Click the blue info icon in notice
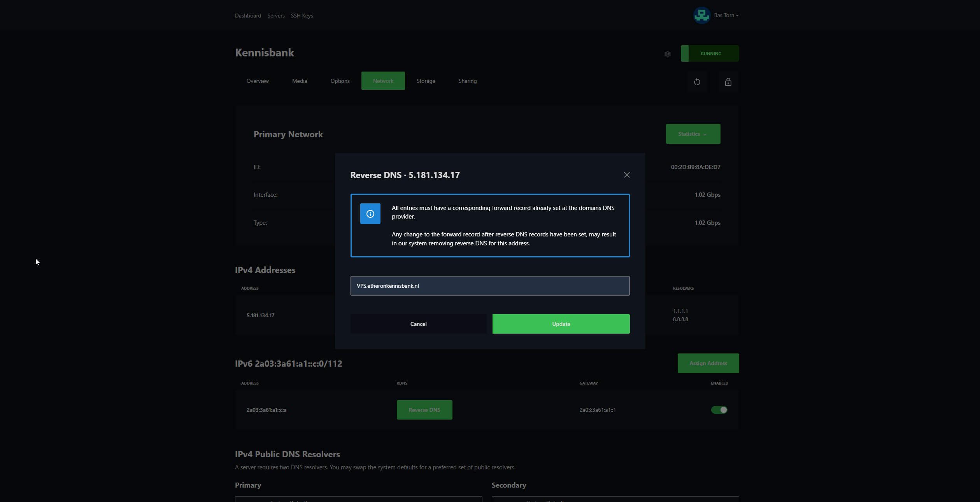The width and height of the screenshot is (980, 502). tap(370, 213)
